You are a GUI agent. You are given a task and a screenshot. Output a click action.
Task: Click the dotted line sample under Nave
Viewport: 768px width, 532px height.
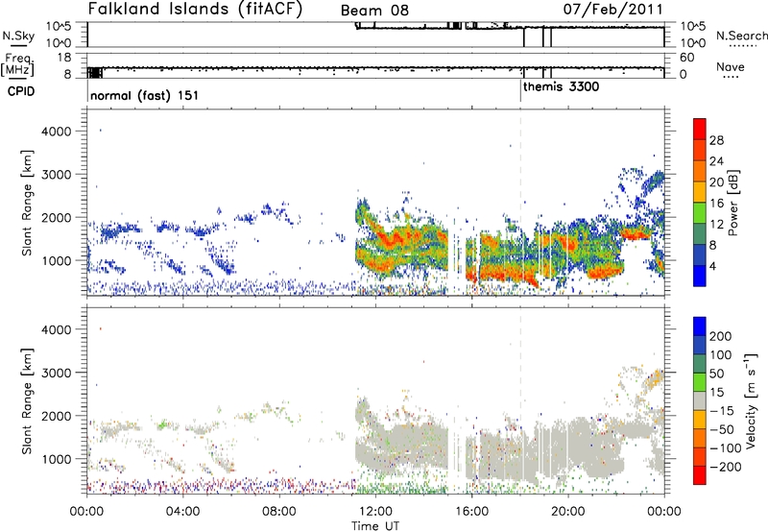tap(732, 78)
